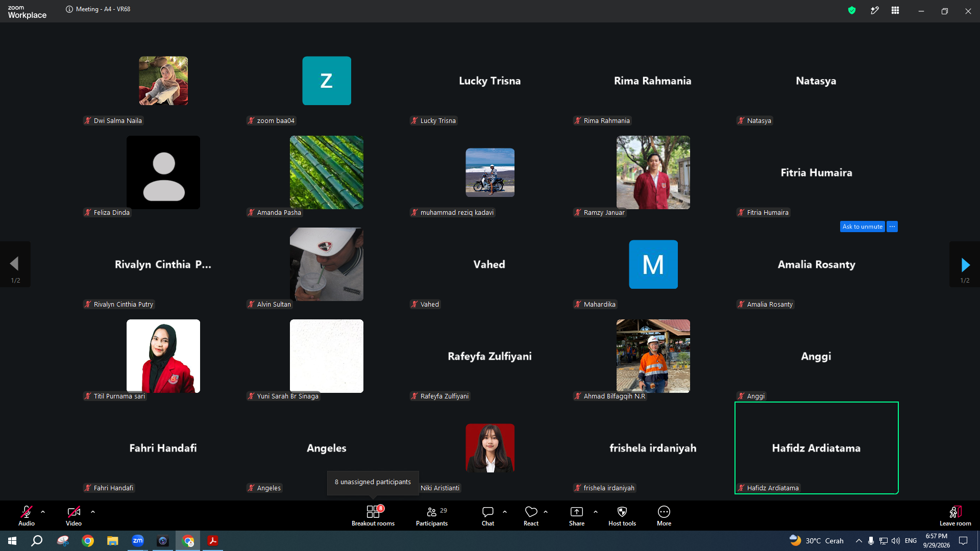
Task: Click the Share screen icon
Action: (x=577, y=516)
